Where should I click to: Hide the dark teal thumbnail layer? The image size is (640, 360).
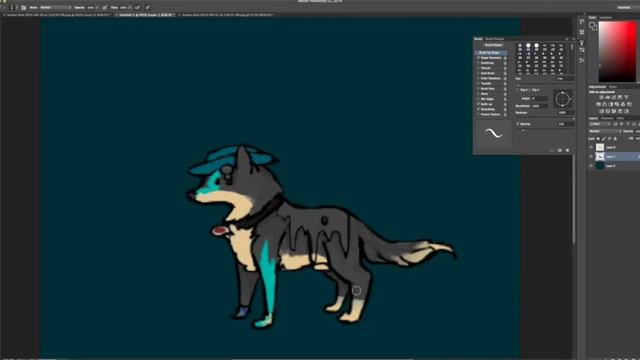coord(591,166)
